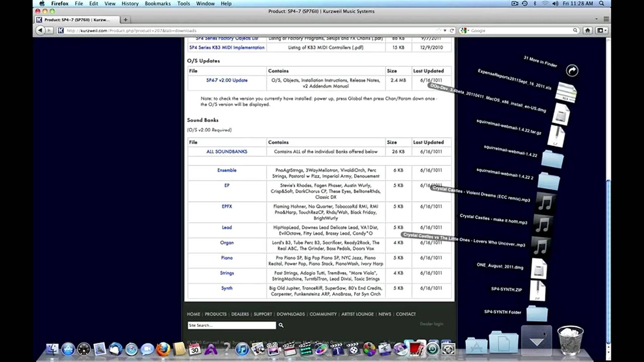Collapse the Downloads stack arrow in Dock
644x362 pixels.
tap(537, 340)
